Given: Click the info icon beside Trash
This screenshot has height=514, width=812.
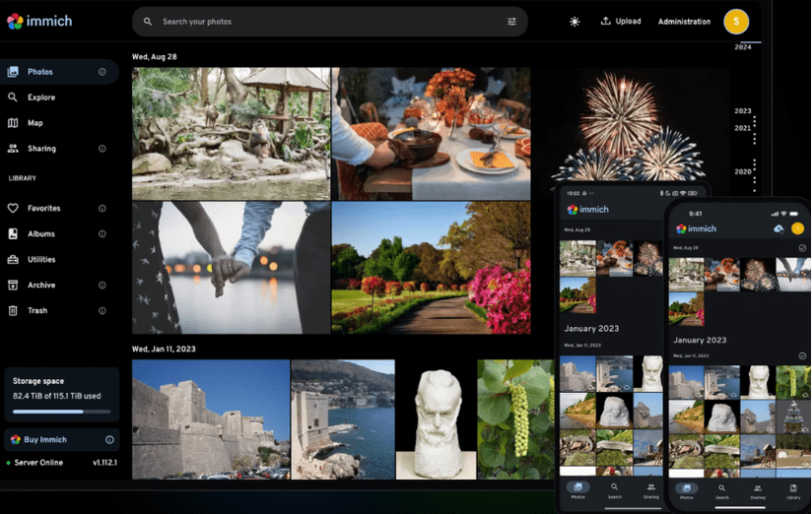Looking at the screenshot, I should [x=102, y=310].
